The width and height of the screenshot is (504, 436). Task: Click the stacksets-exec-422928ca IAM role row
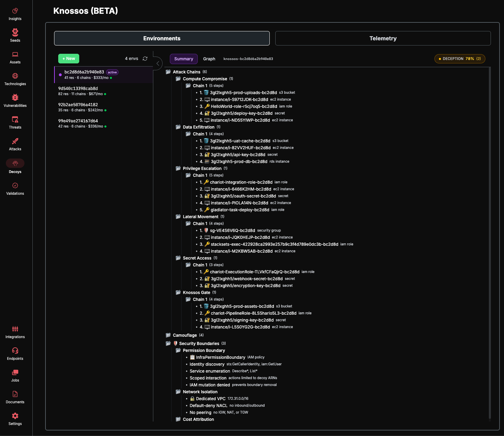click(276, 244)
